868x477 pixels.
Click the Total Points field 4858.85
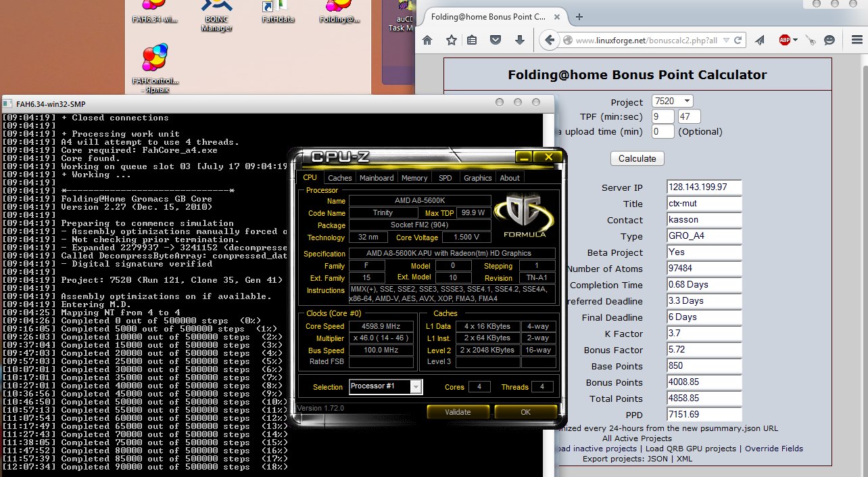704,399
